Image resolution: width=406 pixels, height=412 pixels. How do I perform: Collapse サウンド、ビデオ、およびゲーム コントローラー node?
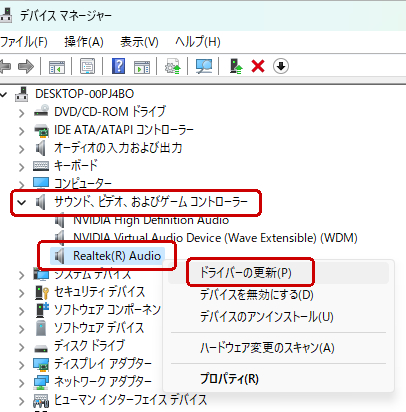[x=22, y=202]
